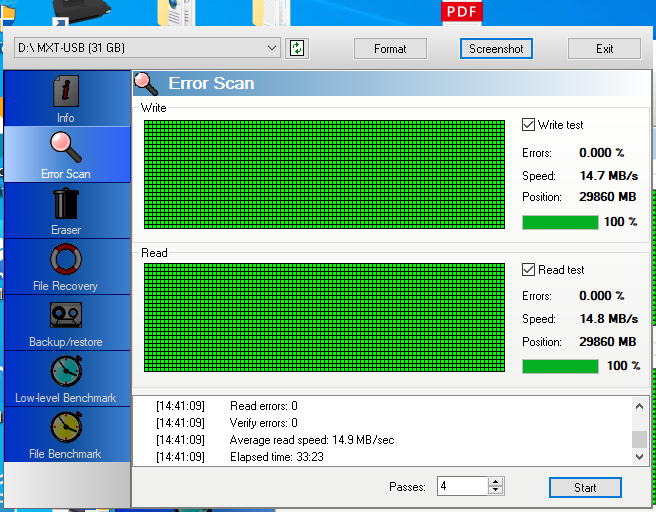Decrease Passes with the down arrow
656x512 pixels.
coord(497,491)
